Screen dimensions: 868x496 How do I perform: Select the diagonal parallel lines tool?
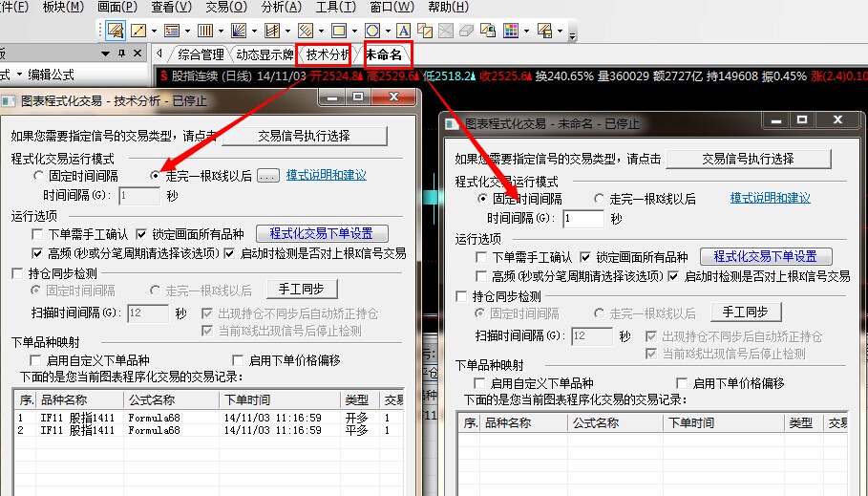[x=305, y=31]
